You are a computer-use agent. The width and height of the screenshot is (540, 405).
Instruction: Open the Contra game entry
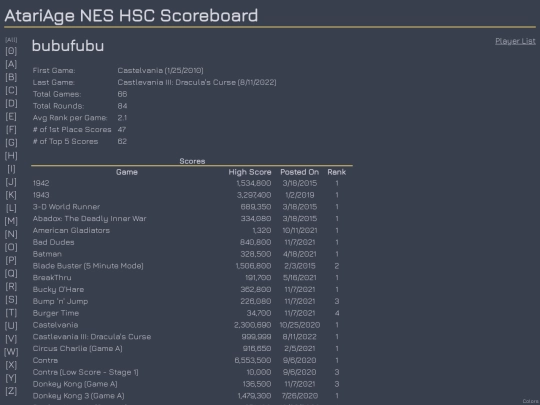[x=45, y=361]
